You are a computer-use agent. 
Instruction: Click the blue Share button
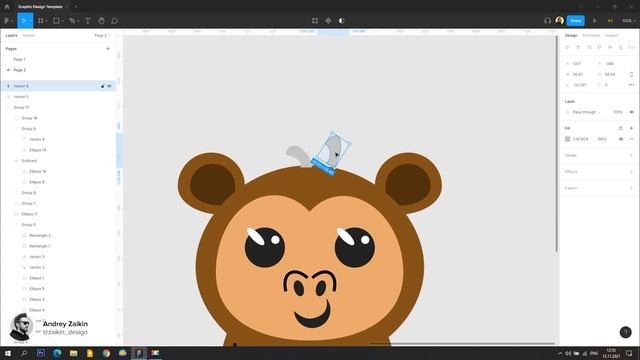coord(576,20)
